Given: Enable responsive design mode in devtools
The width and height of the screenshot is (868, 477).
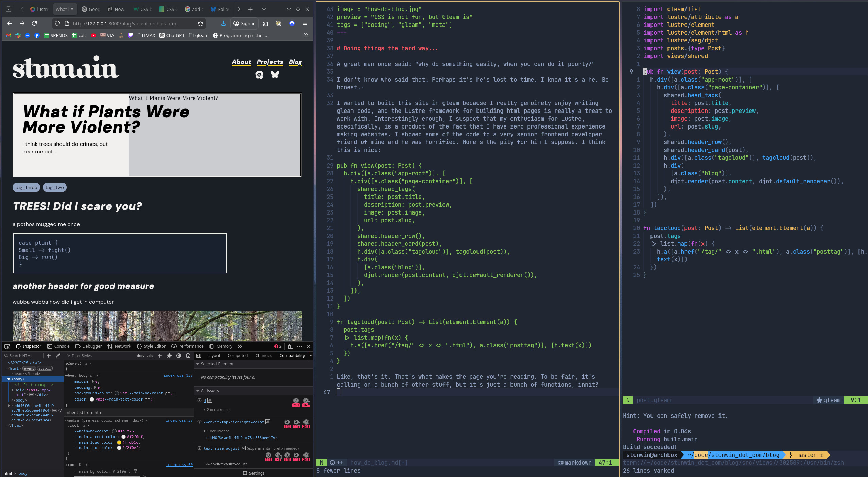Looking at the screenshot, I should click(290, 346).
